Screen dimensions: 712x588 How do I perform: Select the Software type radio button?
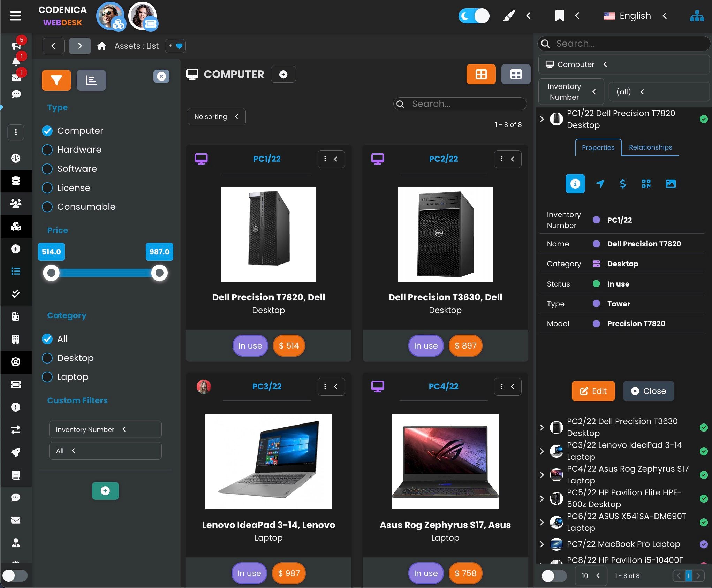[47, 169]
